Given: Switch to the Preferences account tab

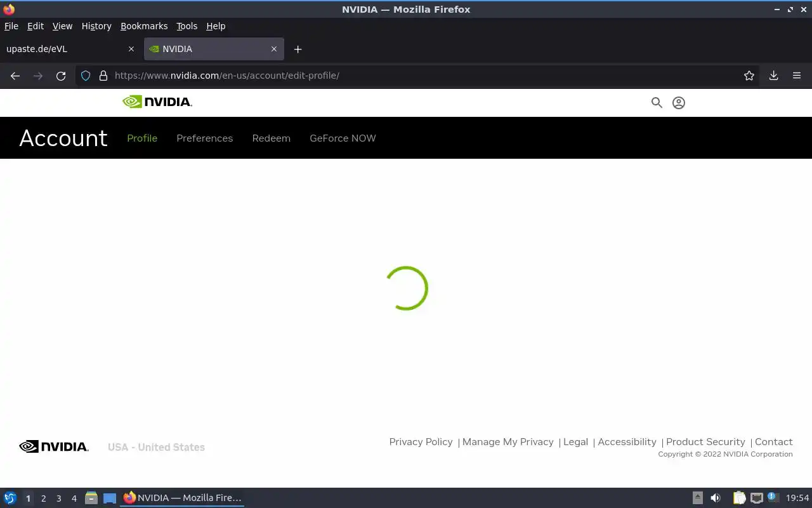Looking at the screenshot, I should 205,138.
